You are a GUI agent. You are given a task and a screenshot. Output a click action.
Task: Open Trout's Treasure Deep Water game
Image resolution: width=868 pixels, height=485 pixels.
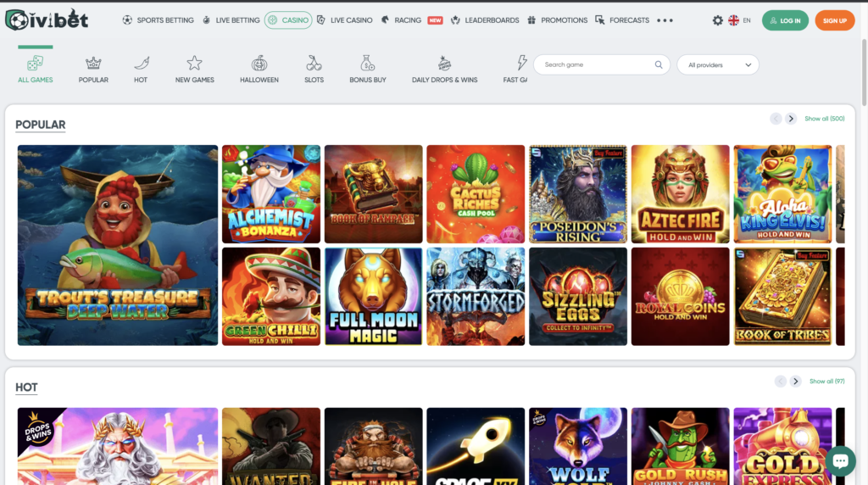117,245
